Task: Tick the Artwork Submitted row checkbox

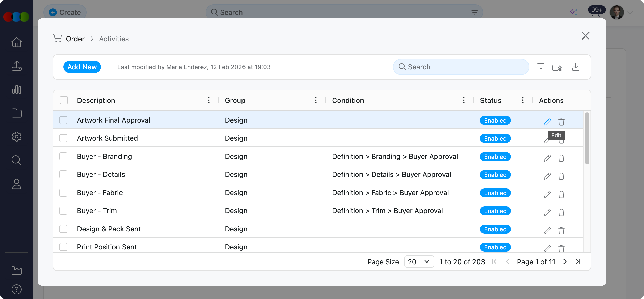Action: click(x=63, y=138)
